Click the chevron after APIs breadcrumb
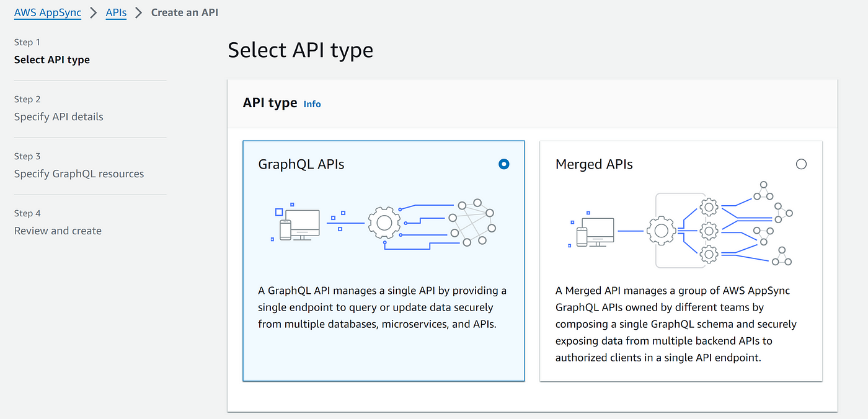The height and width of the screenshot is (419, 868). point(139,12)
